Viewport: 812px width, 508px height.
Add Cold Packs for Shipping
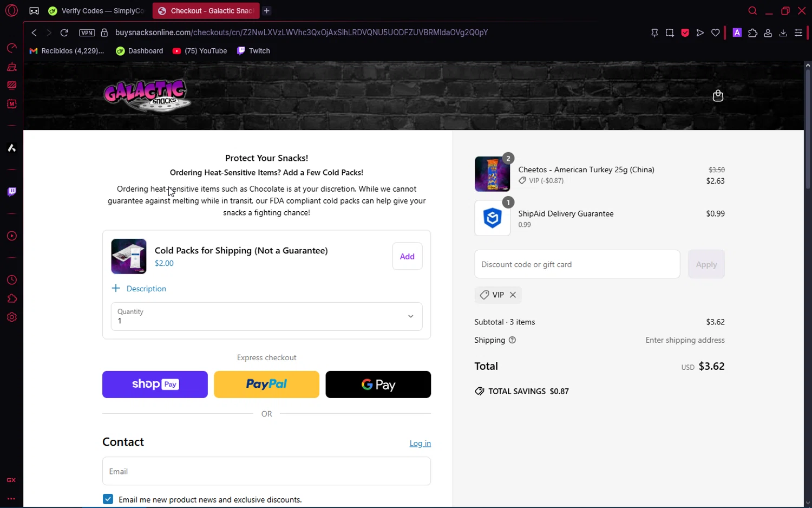[x=407, y=257]
